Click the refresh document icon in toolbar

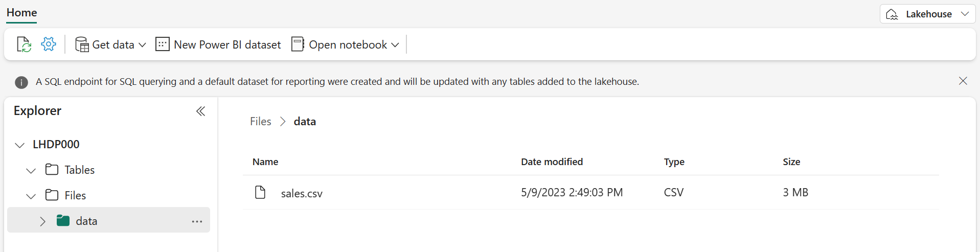[24, 44]
